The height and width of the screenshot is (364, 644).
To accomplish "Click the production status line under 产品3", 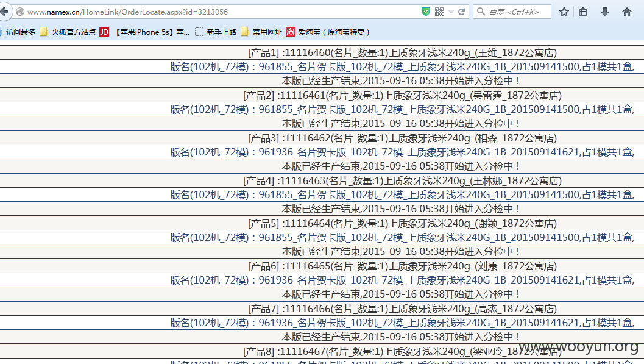I will coord(402,166).
